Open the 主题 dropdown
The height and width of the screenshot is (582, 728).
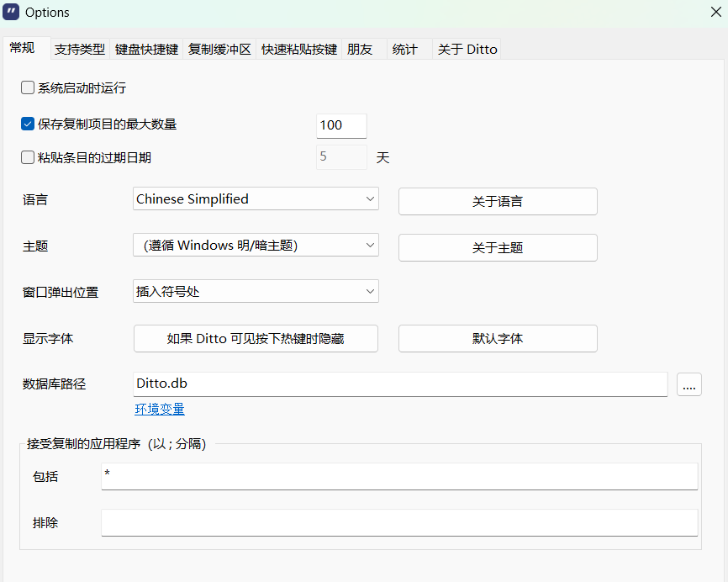click(256, 245)
